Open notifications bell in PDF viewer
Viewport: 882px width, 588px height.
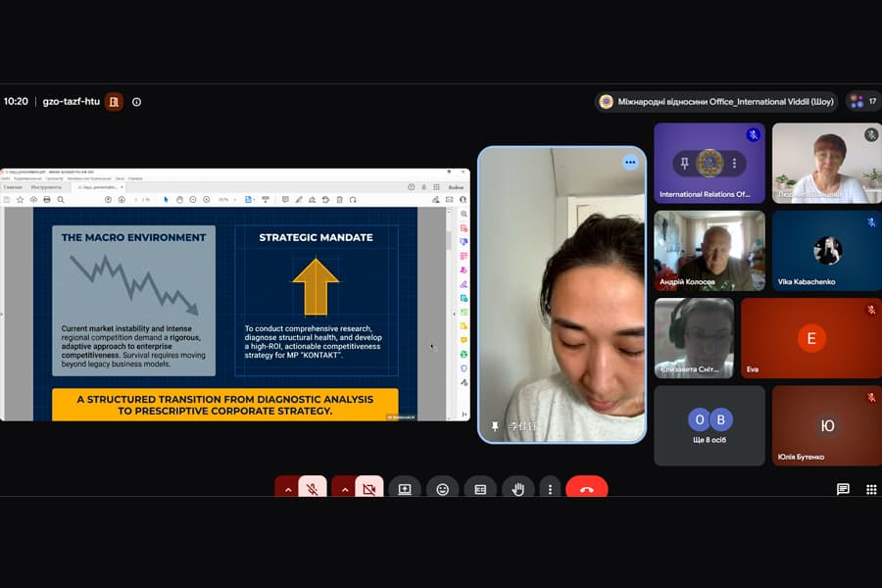[424, 187]
